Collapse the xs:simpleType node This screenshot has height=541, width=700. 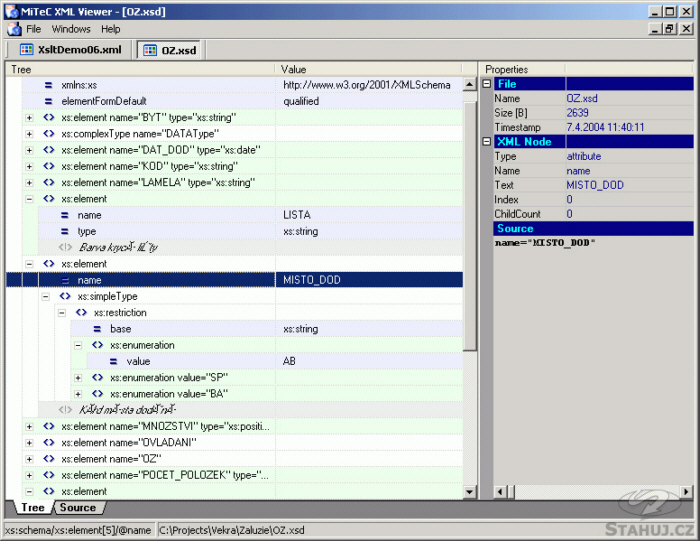coord(46,296)
